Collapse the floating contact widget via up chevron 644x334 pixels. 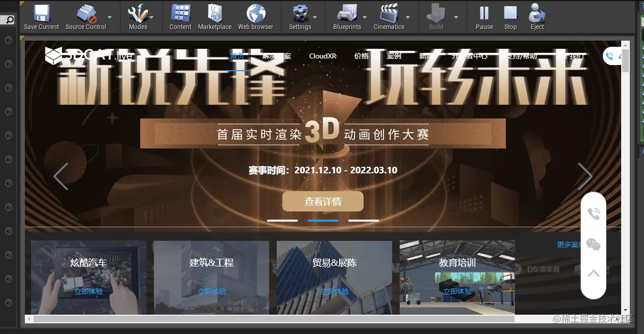pyautogui.click(x=593, y=273)
